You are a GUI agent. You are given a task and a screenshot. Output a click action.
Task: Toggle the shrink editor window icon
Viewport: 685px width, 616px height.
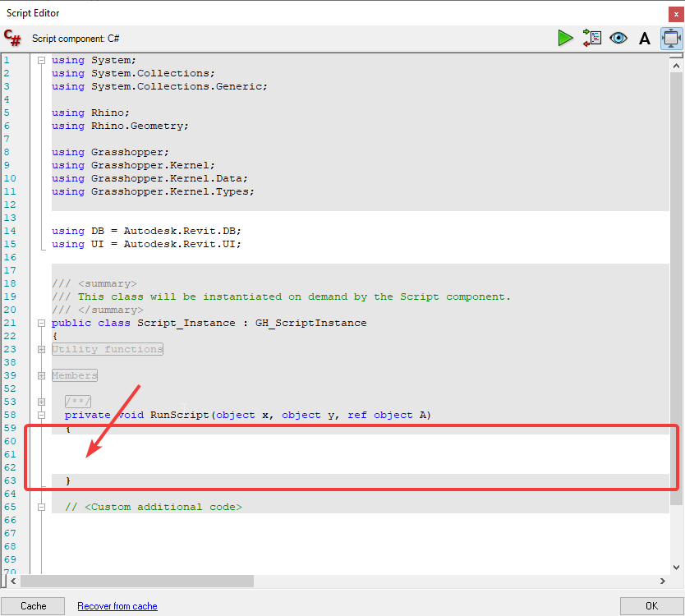(671, 38)
